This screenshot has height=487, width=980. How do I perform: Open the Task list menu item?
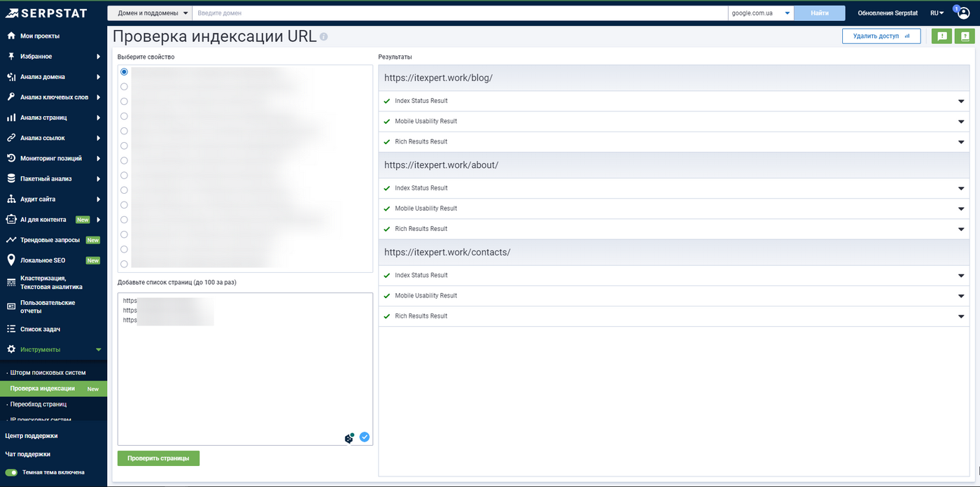40,329
